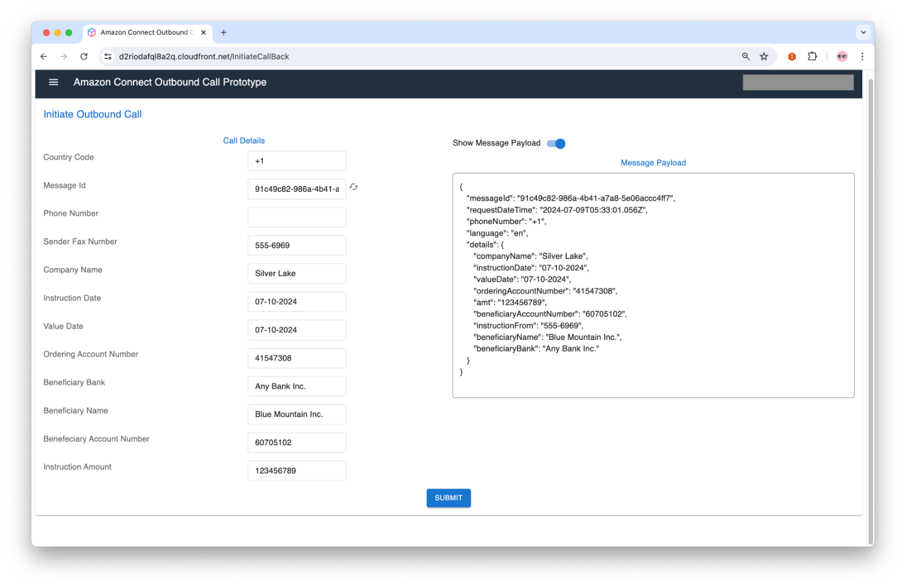Click the Beneficiary Bank field
906x588 pixels.
coord(297,386)
